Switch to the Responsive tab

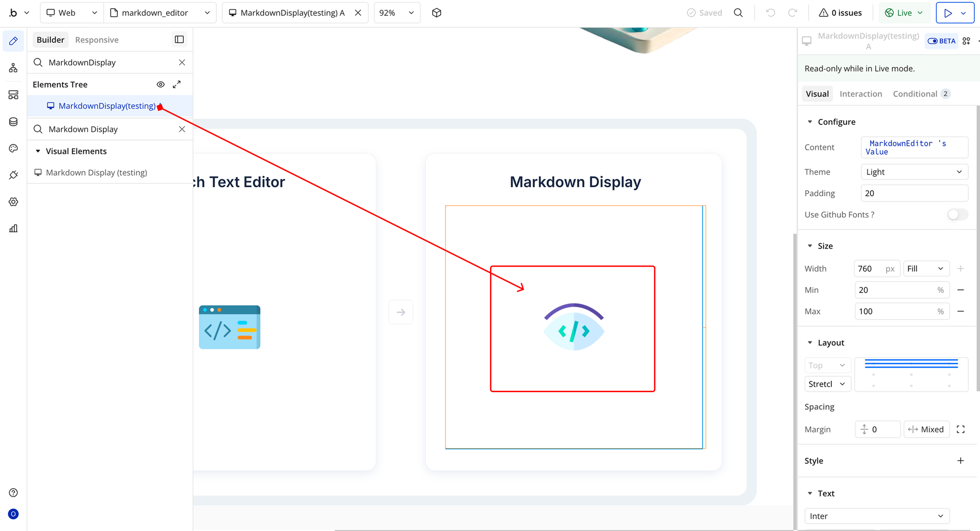click(x=97, y=40)
